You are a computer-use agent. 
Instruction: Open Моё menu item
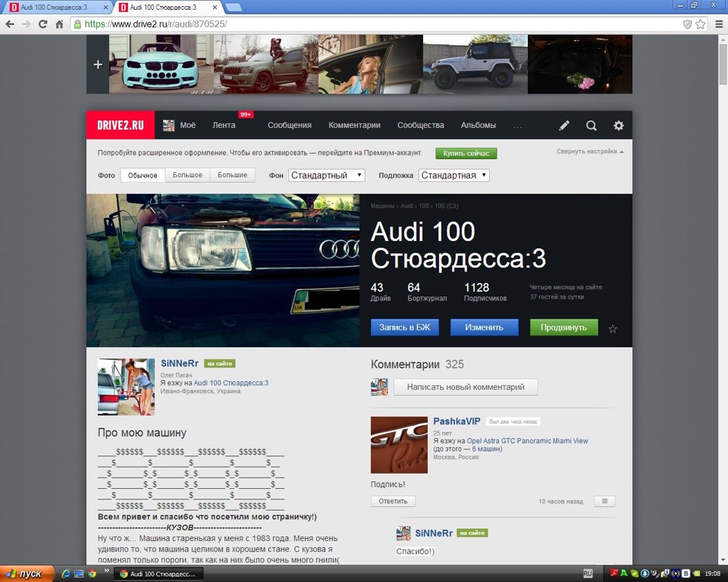click(x=179, y=125)
